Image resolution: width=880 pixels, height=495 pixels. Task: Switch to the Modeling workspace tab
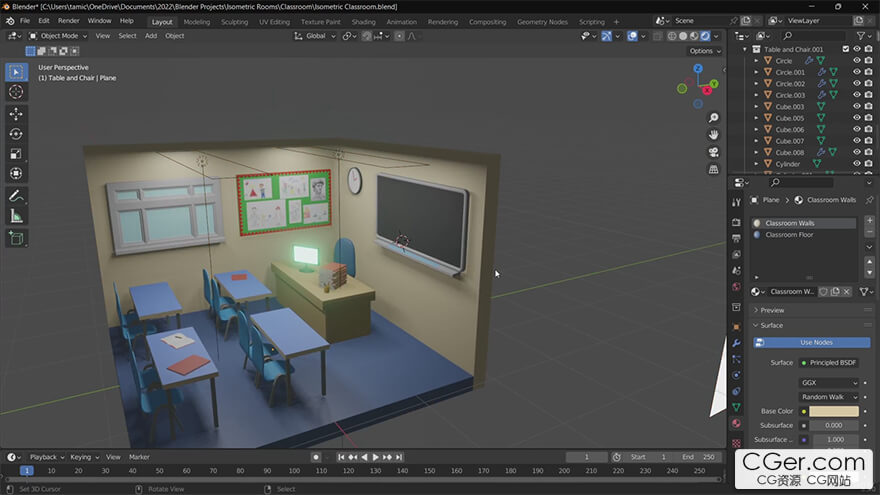(x=196, y=22)
